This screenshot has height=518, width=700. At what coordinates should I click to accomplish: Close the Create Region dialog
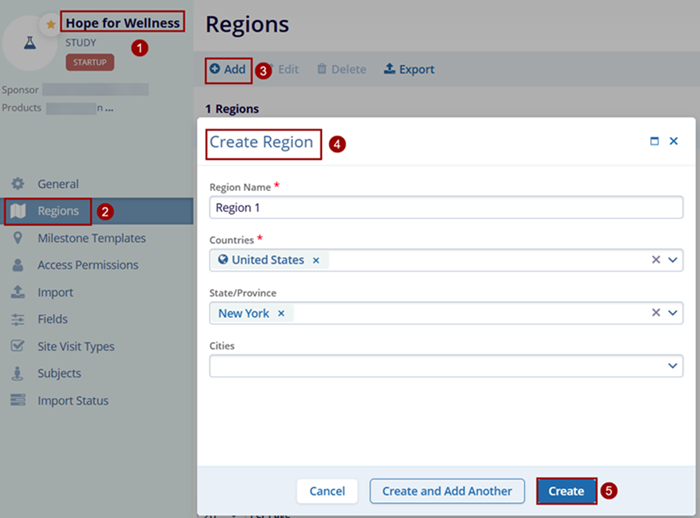pyautogui.click(x=674, y=142)
